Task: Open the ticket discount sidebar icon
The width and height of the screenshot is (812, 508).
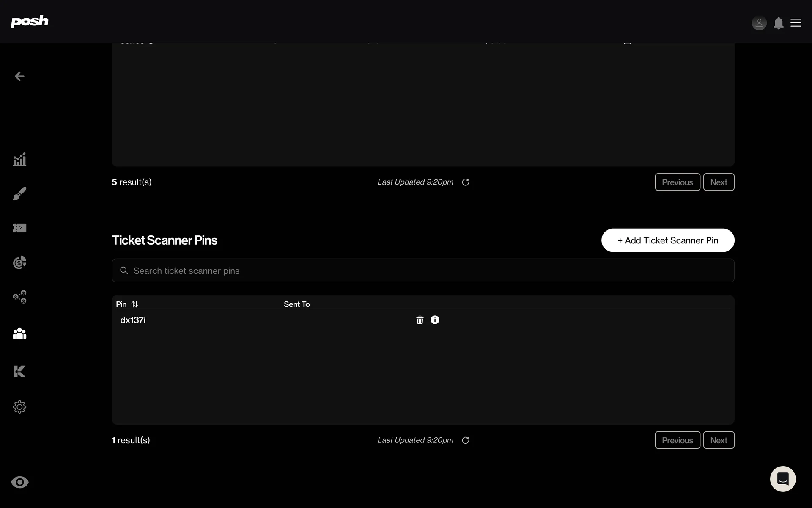Action: 19,228
